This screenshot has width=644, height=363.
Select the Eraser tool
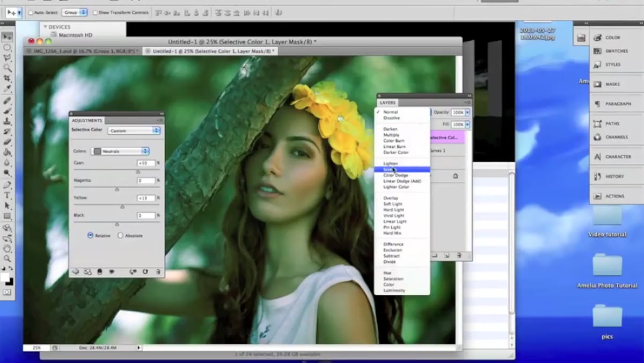tap(7, 142)
